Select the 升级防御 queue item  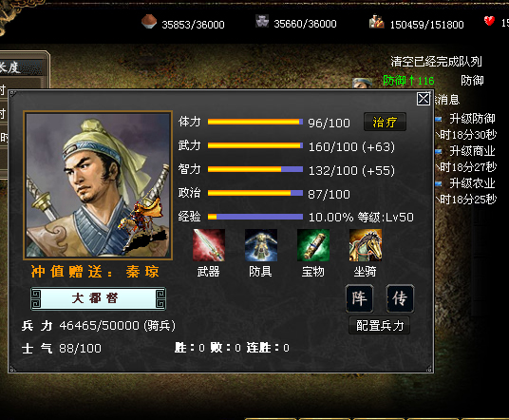pos(472,119)
